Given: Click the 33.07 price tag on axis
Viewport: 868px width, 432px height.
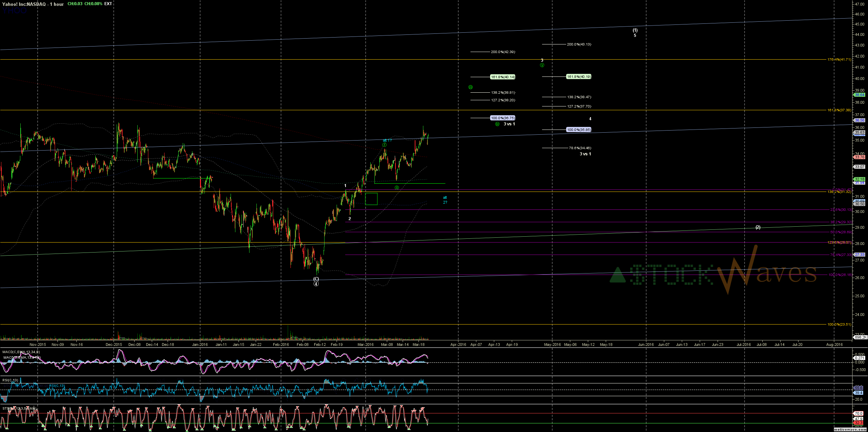Looking at the screenshot, I should 860,167.
